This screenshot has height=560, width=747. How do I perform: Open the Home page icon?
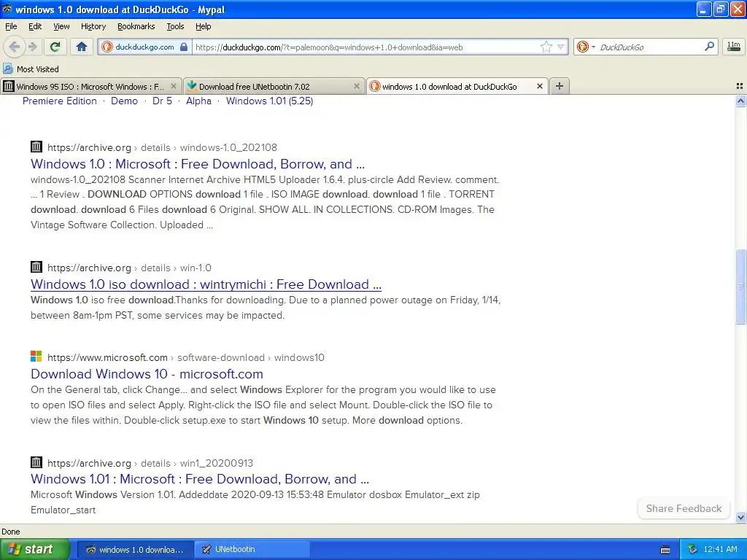click(82, 47)
